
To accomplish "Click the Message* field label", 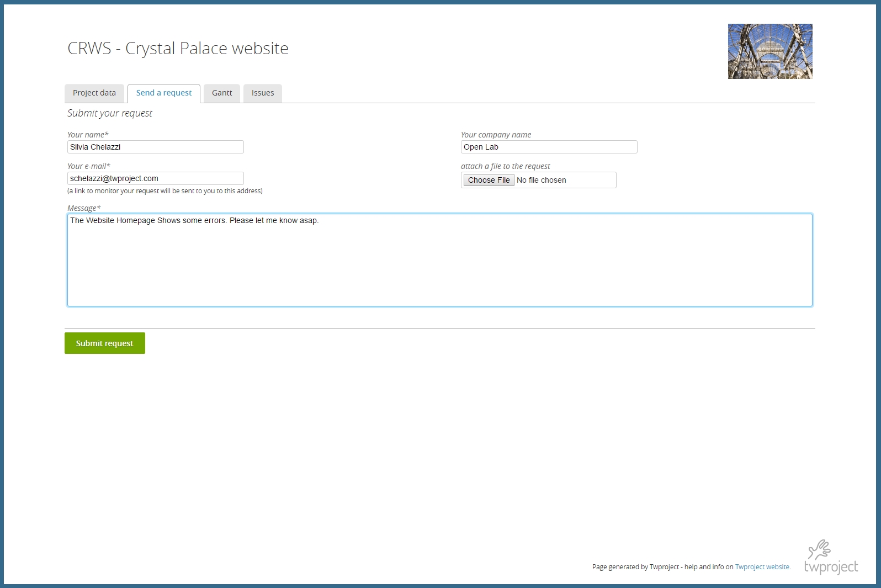I will [x=84, y=208].
